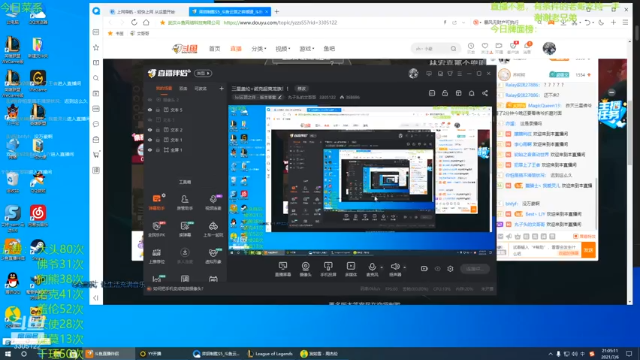Click the stream start button in bottom bar
Image resolution: width=640 pixels, height=360 pixels.
(475, 269)
